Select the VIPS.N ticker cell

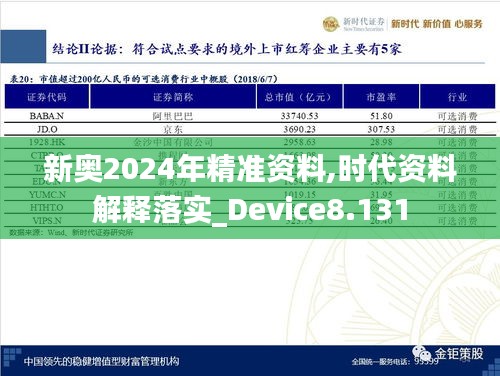pyautogui.click(x=47, y=221)
